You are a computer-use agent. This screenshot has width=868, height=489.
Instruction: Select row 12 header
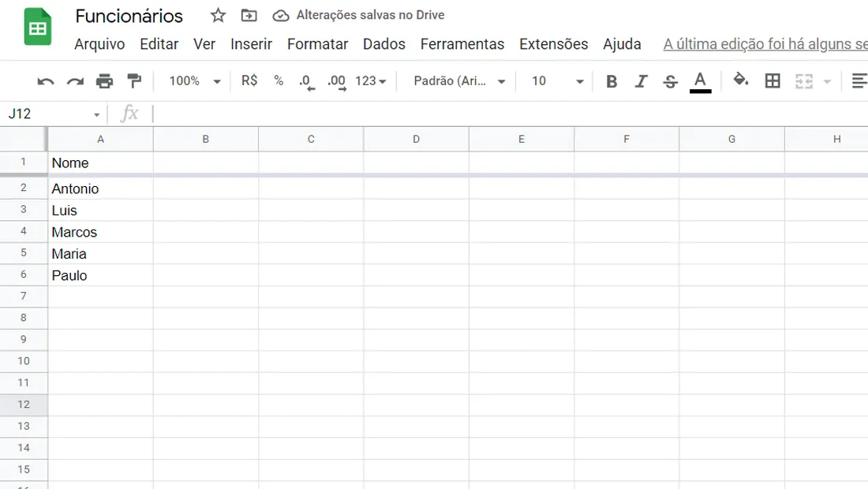(23, 405)
